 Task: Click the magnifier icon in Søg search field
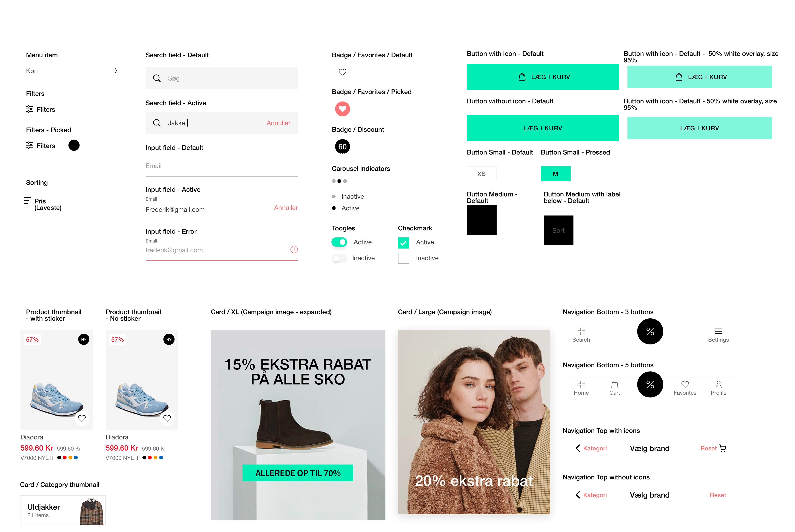click(x=157, y=78)
